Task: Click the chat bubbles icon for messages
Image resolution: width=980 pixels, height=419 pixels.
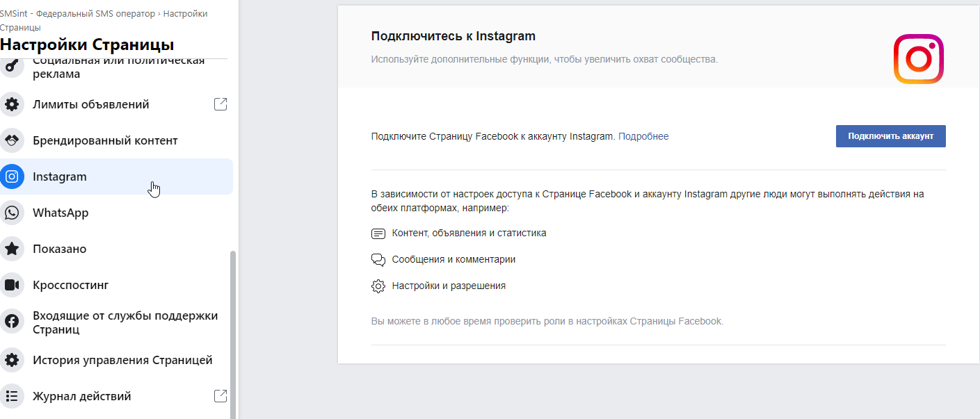Action: tap(378, 260)
